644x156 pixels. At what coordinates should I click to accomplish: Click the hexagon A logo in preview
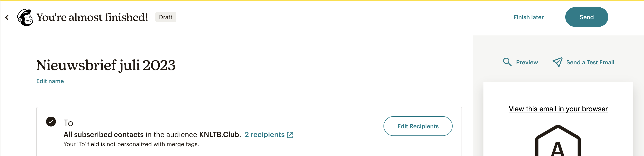[558, 141]
